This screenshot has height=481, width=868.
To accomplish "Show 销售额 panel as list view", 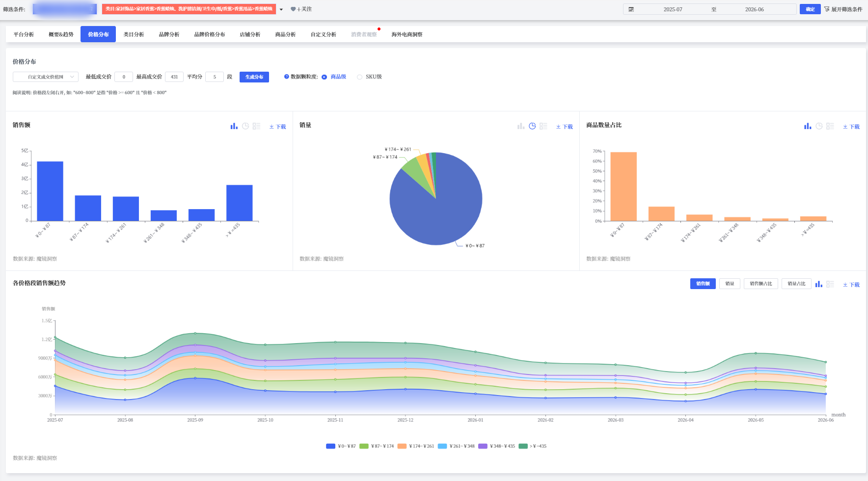I will coord(256,126).
